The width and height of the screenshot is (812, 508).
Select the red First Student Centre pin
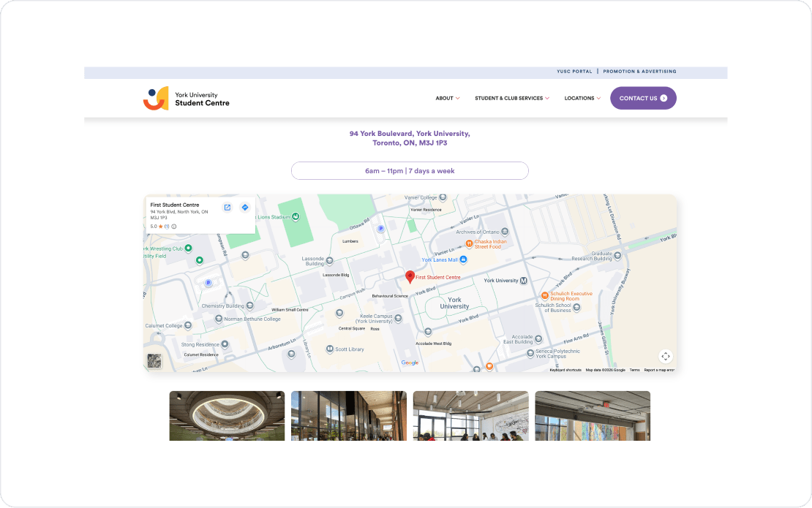pos(410,277)
